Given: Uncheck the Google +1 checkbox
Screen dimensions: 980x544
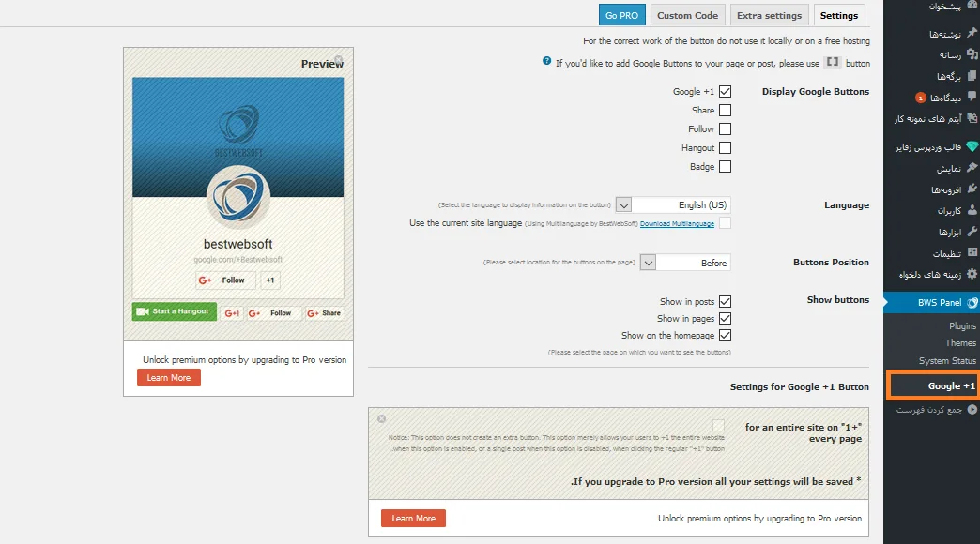Looking at the screenshot, I should [725, 91].
